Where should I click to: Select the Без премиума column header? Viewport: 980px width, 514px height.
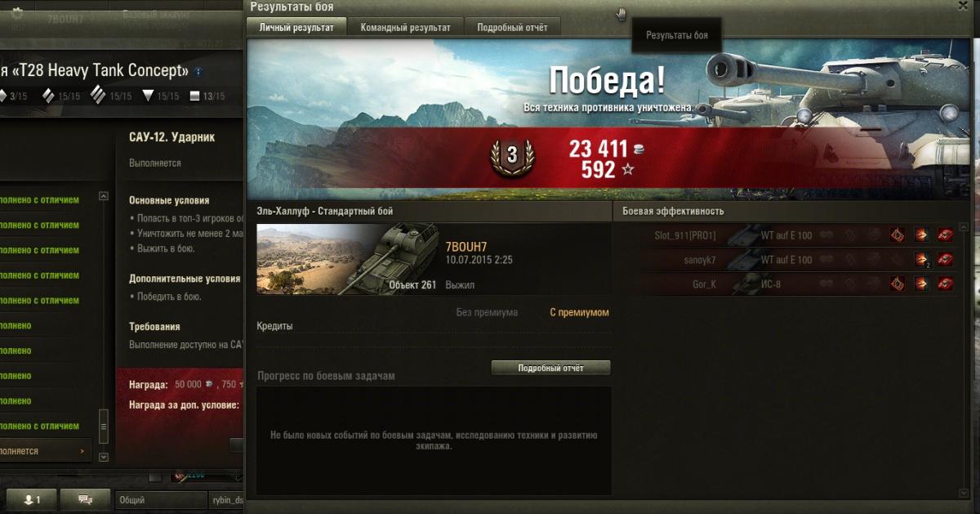point(487,312)
